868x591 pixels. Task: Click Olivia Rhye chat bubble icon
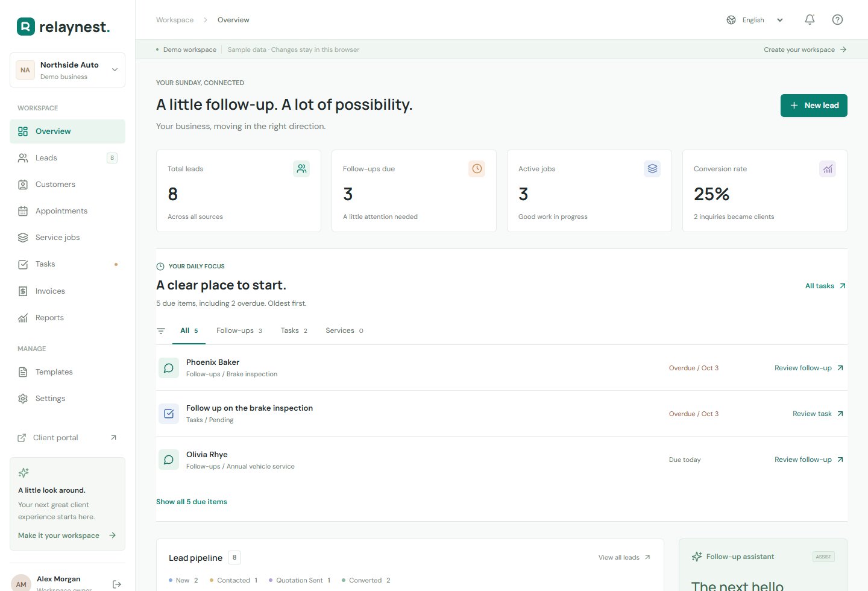[x=169, y=460]
